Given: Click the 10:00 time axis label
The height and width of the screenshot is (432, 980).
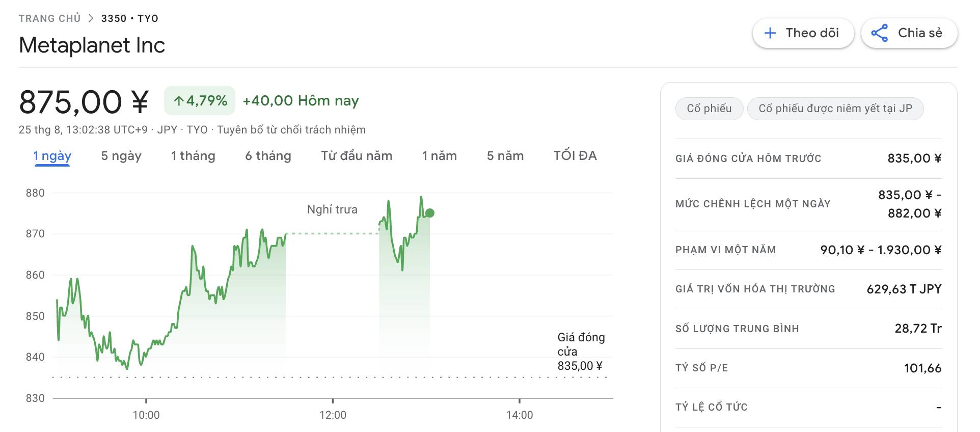Looking at the screenshot, I should [x=146, y=415].
